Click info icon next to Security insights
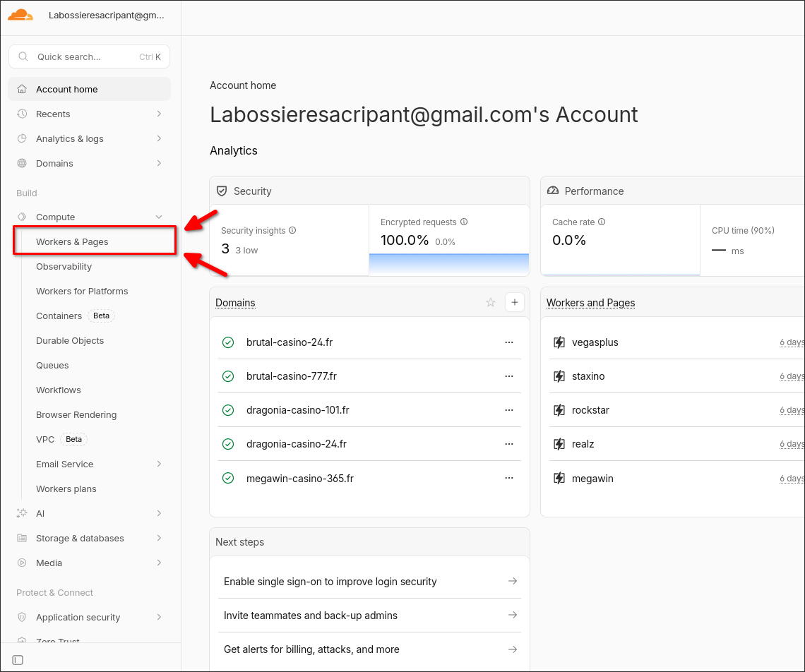Screen dimensions: 805x672 [x=292, y=230]
